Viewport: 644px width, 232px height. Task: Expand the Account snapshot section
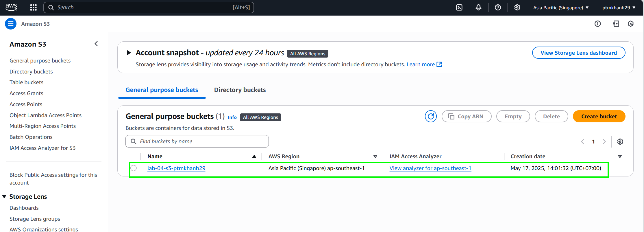click(x=129, y=53)
